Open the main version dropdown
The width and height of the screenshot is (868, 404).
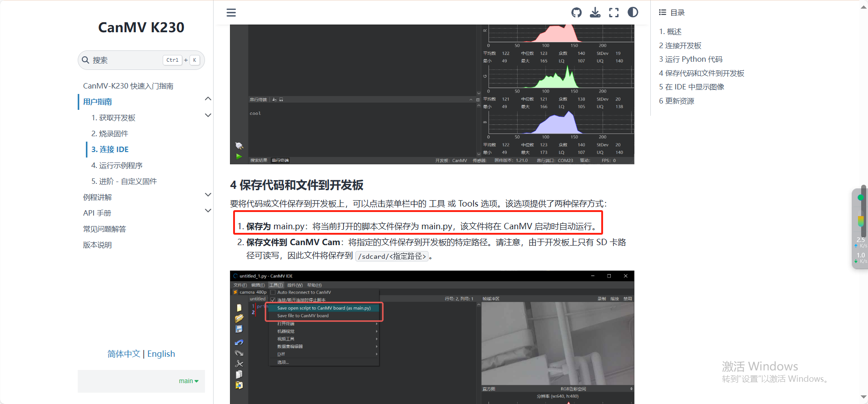pyautogui.click(x=189, y=381)
